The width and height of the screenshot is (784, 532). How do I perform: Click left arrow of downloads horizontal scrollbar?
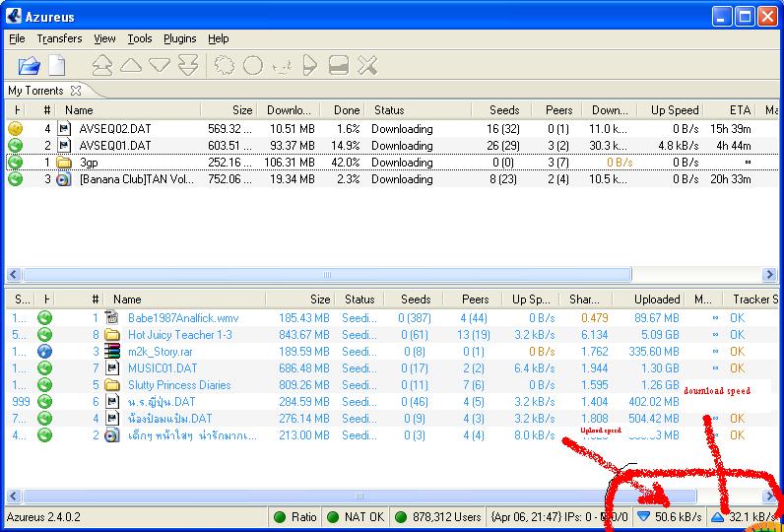click(14, 275)
